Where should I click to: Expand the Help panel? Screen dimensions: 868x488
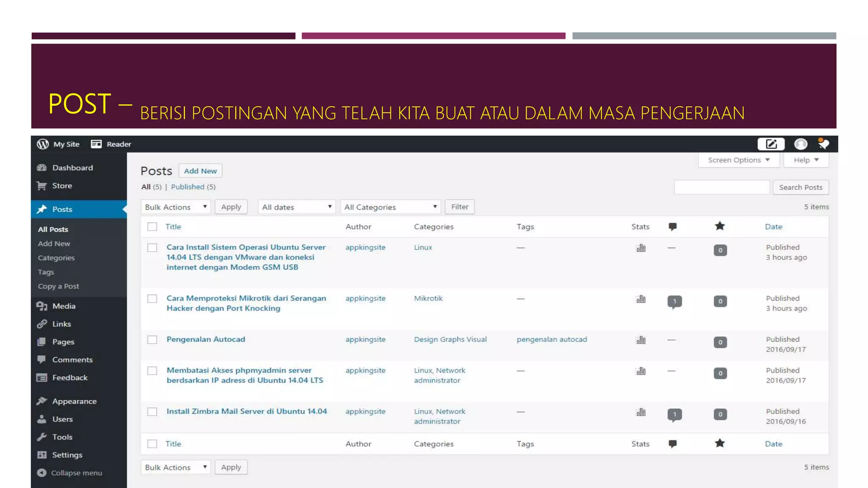tap(806, 160)
